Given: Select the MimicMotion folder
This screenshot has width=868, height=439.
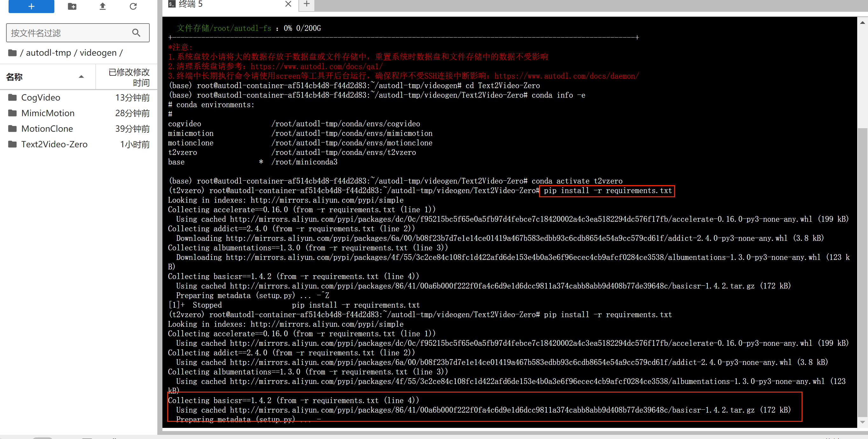Looking at the screenshot, I should [x=48, y=113].
